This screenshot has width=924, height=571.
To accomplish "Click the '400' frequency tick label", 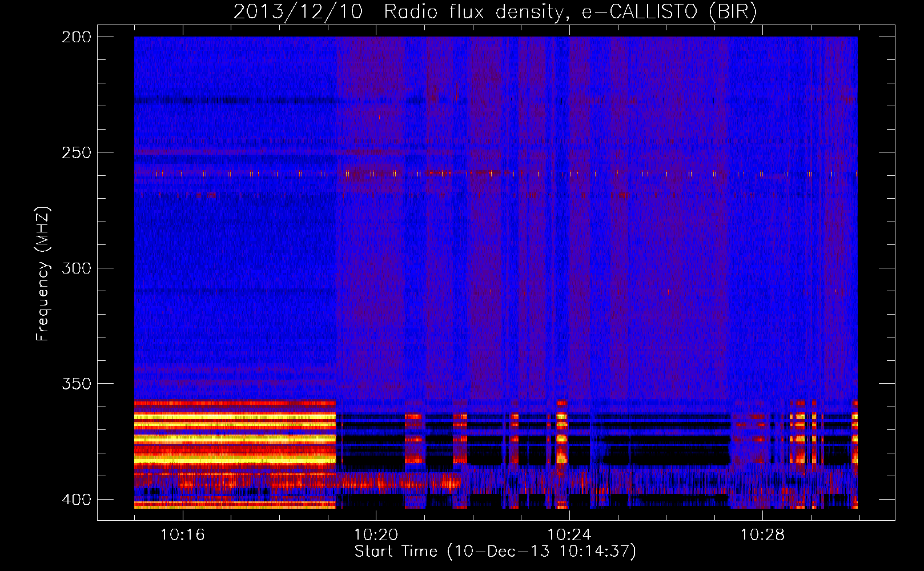I will coord(77,500).
